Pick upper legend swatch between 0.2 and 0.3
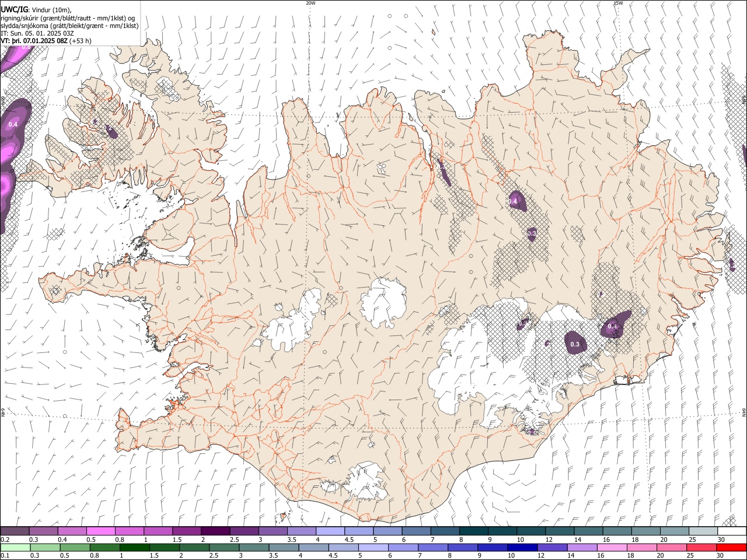The width and height of the screenshot is (747, 560). click(x=15, y=531)
